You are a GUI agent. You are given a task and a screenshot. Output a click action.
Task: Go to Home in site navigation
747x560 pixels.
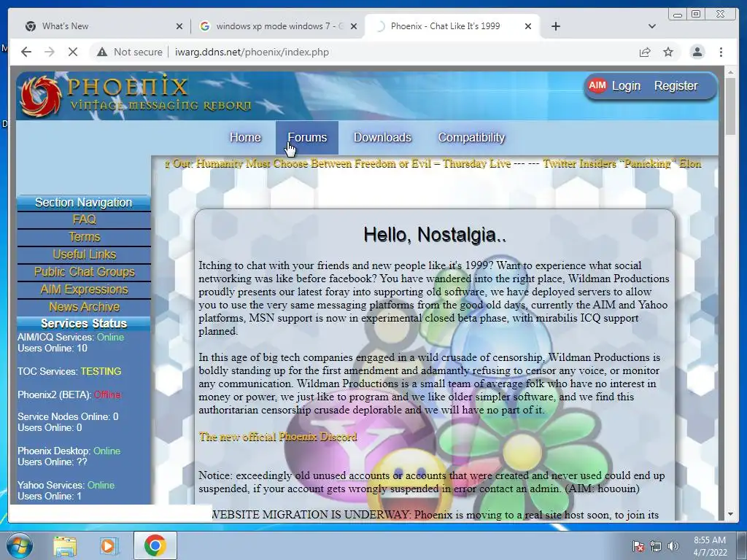point(245,138)
